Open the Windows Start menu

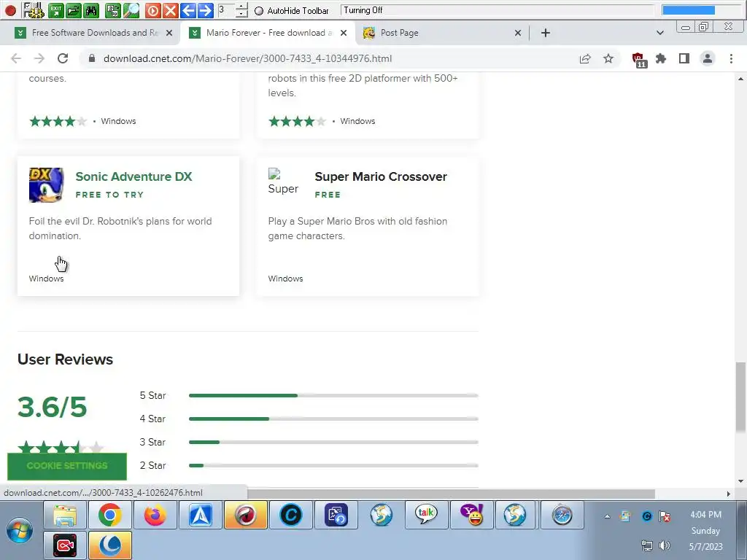click(x=20, y=530)
